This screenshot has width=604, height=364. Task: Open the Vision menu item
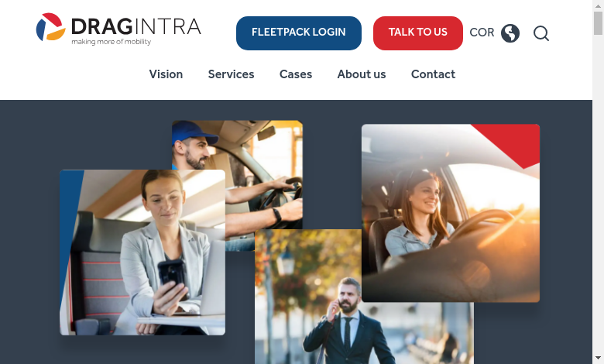point(166,74)
